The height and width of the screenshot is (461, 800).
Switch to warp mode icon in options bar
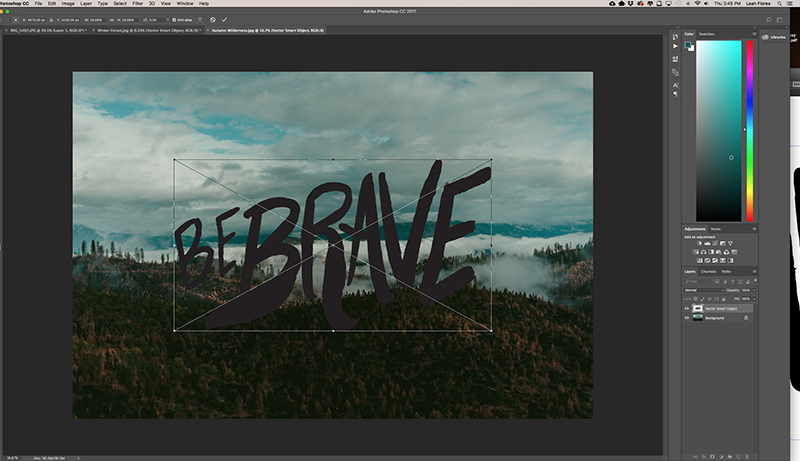point(200,20)
